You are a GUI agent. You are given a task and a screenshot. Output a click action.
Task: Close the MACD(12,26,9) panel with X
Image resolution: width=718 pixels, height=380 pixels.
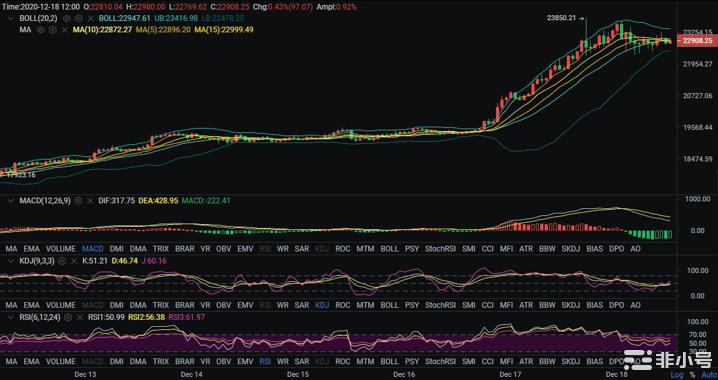coord(90,201)
